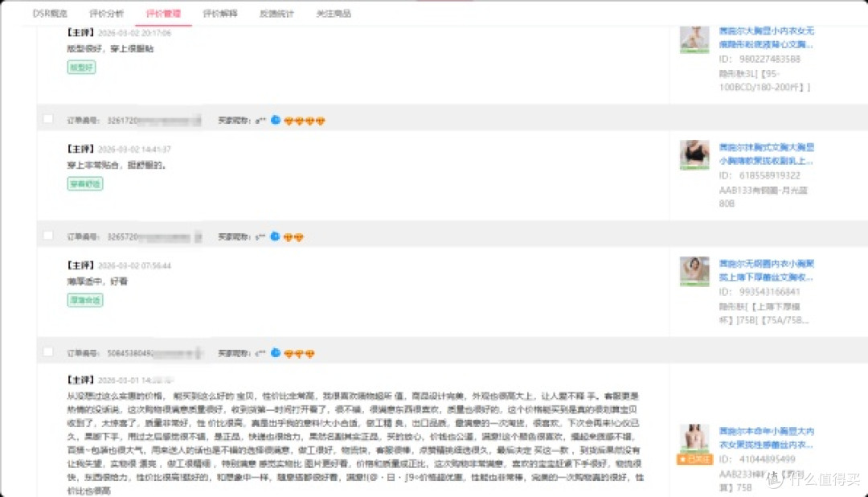Open the thumbnail for product ID 993543166841
Screen dimensions: 868x497
694,271
